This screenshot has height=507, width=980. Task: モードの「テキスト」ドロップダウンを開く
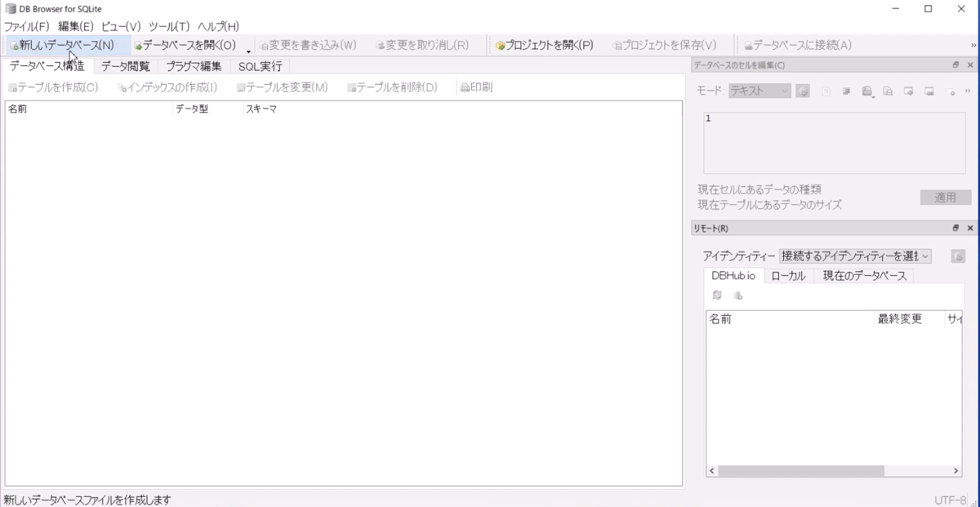[x=759, y=91]
